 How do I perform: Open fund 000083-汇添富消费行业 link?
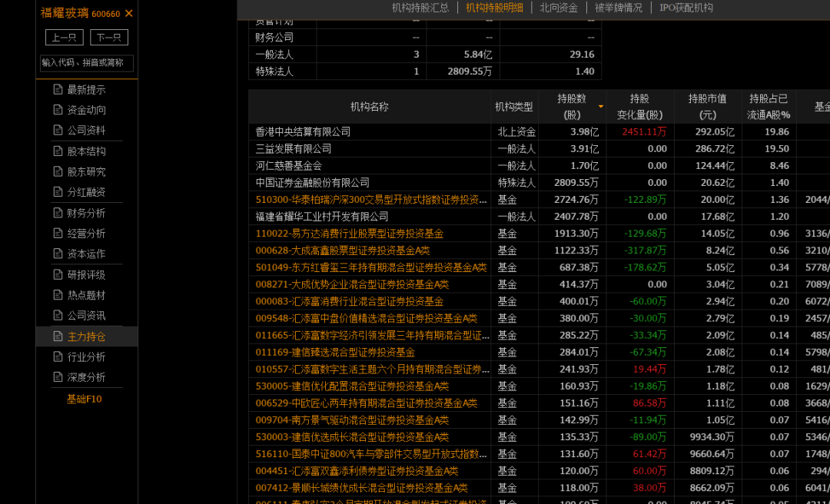click(350, 301)
